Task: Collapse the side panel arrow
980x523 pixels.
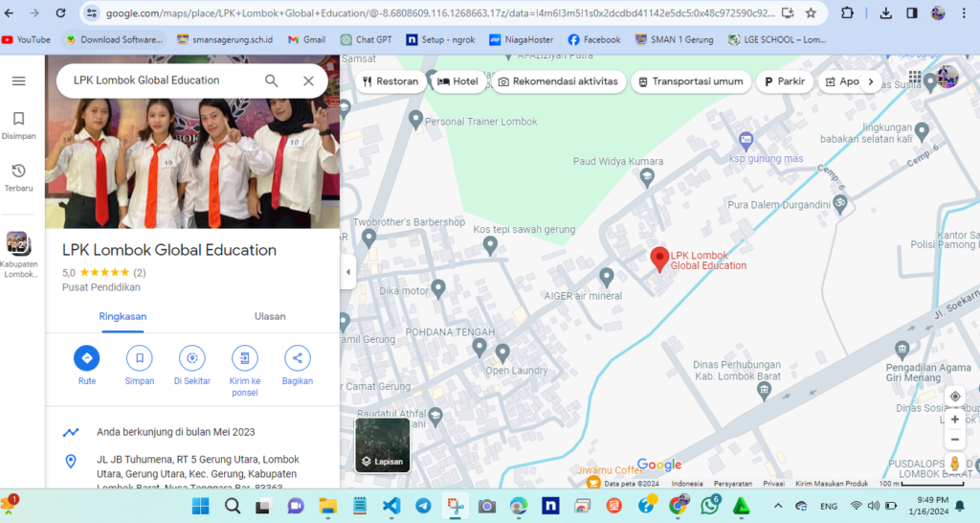Action: [x=347, y=272]
